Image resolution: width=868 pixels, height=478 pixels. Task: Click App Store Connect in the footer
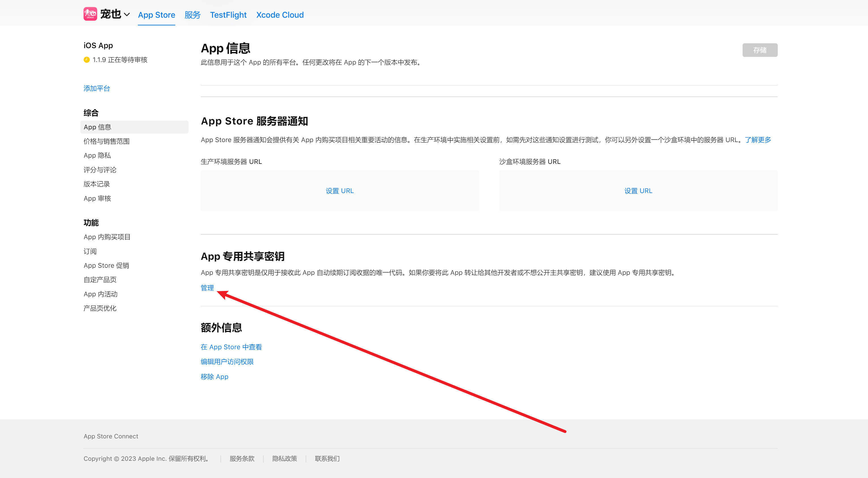tap(111, 437)
